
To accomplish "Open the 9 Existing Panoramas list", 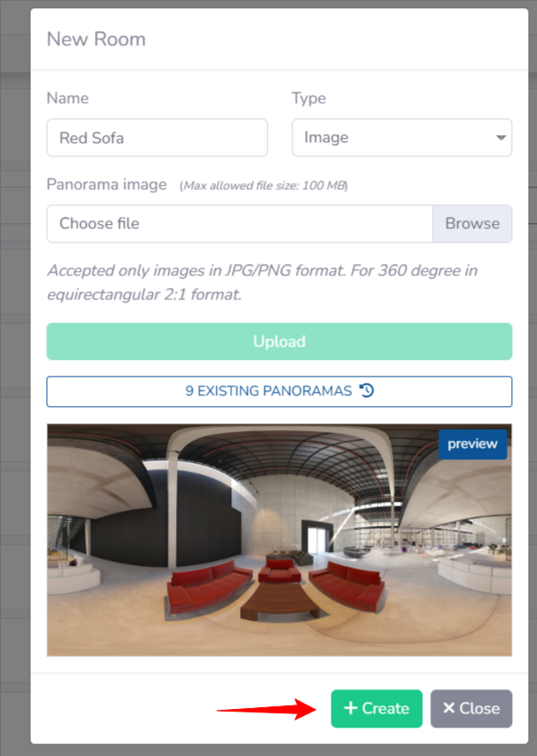I will coord(279,391).
